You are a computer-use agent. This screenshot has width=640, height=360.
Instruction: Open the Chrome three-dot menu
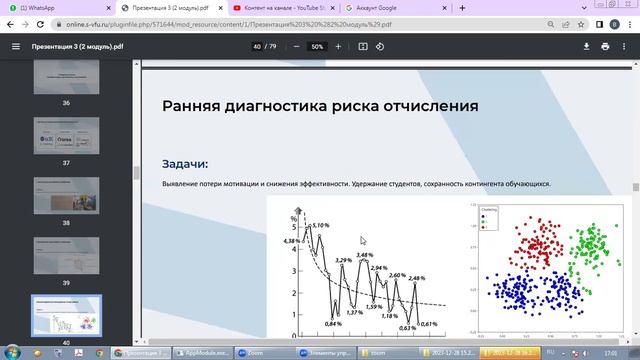coord(630,24)
